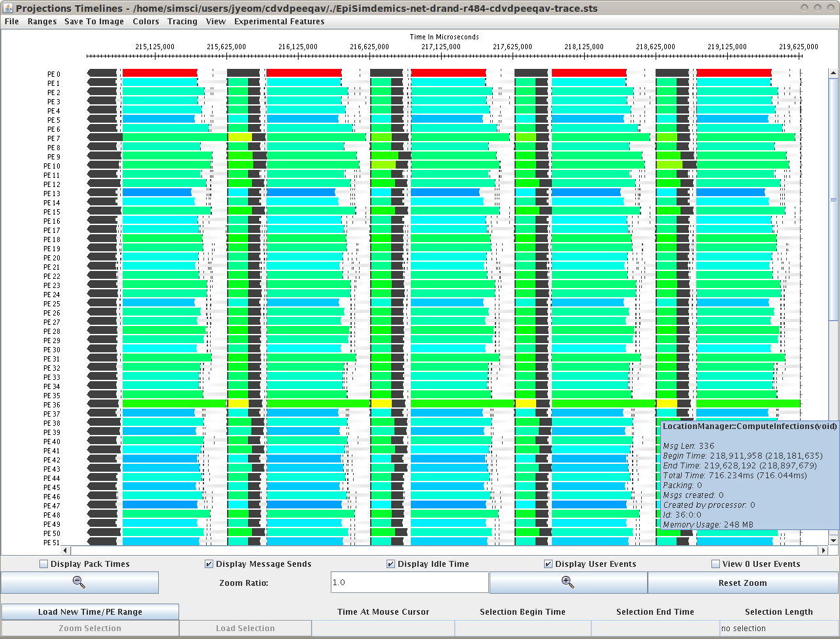
Task: Click the Java icon in title bar
Action: (x=8, y=8)
